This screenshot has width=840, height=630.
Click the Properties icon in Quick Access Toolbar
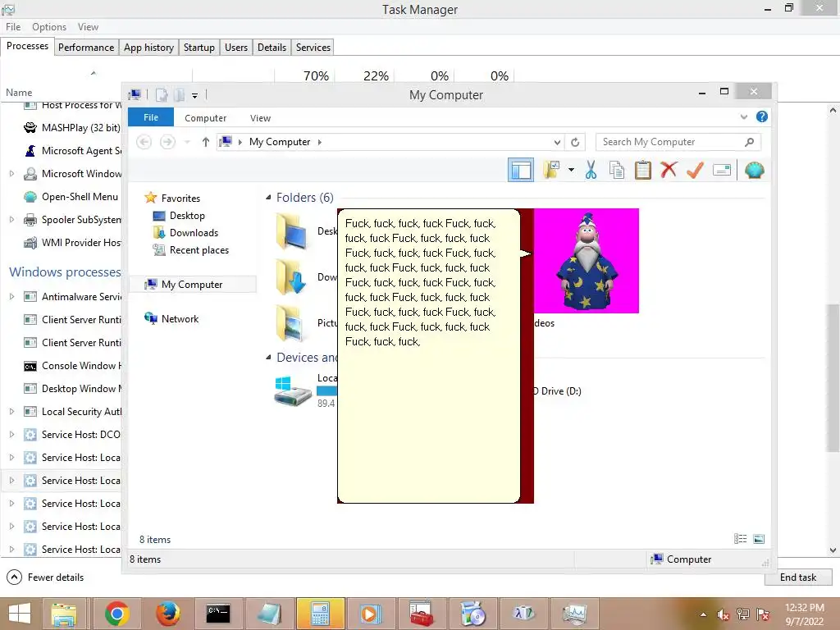coord(162,95)
